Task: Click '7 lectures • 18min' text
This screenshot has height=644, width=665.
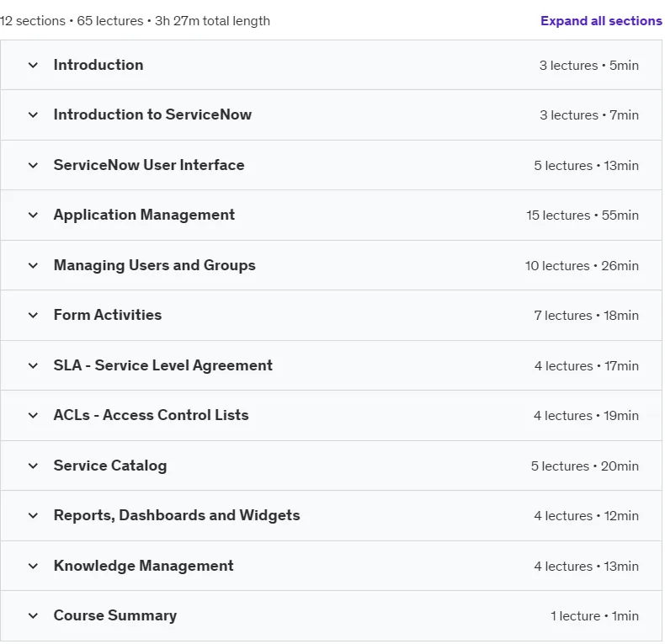Action: click(586, 315)
